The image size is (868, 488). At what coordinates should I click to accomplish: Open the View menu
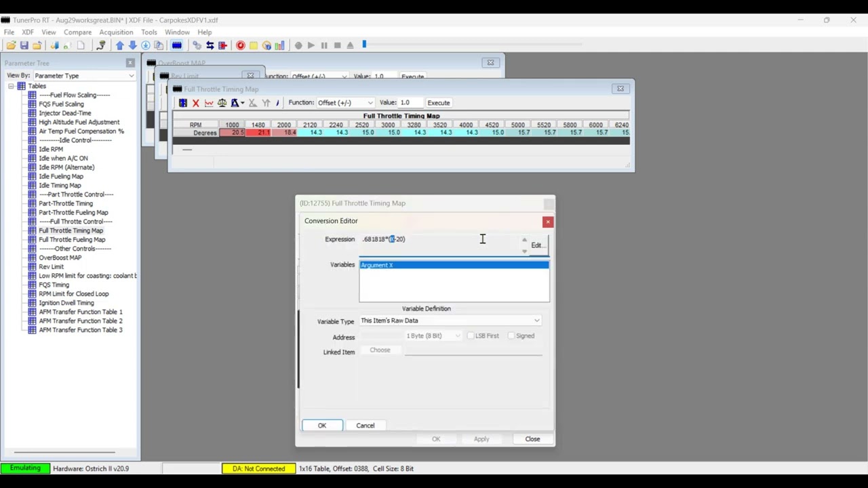(x=49, y=32)
